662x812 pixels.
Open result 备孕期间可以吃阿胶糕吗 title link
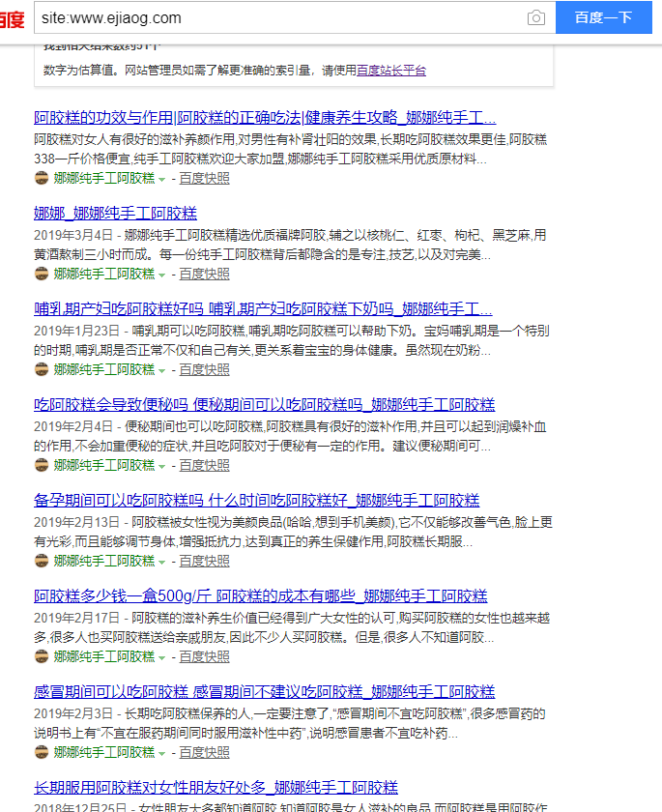click(x=256, y=501)
